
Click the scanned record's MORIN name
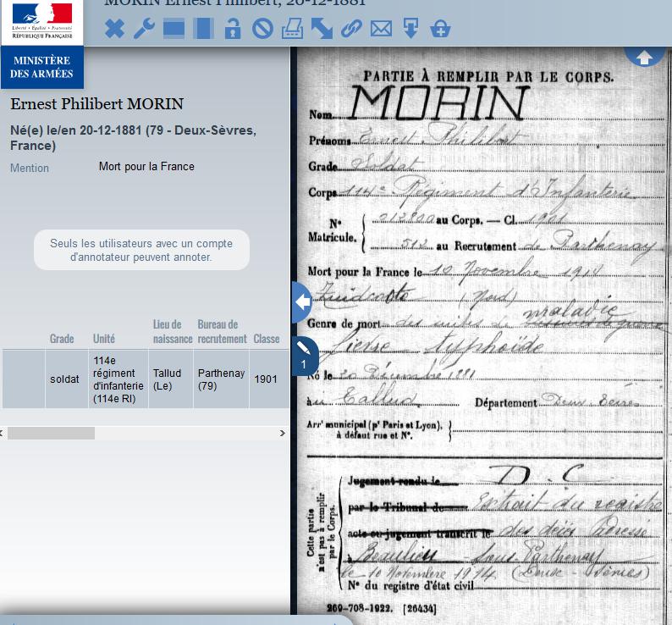click(440, 103)
